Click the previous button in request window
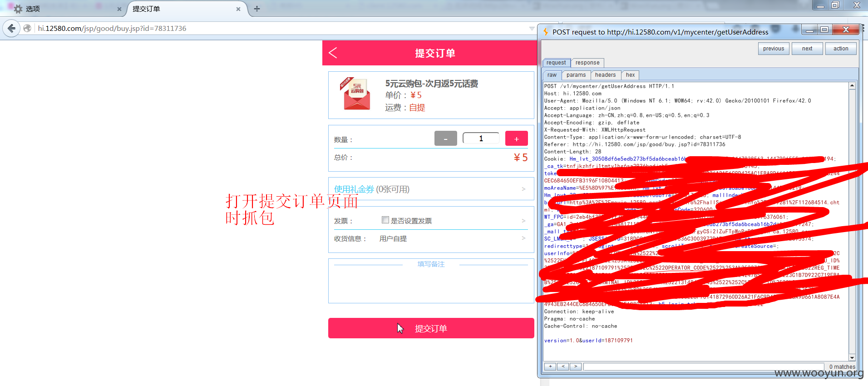This screenshot has width=868, height=386. click(774, 49)
